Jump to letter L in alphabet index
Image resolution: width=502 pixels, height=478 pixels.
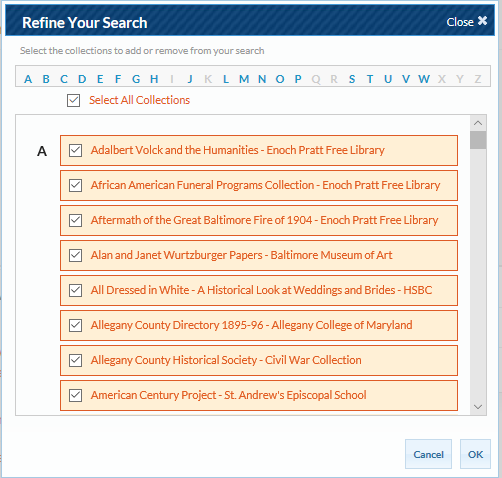click(226, 79)
